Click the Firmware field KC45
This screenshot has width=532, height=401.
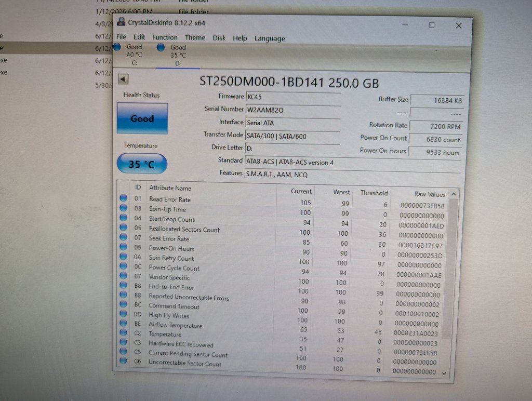pyautogui.click(x=293, y=97)
